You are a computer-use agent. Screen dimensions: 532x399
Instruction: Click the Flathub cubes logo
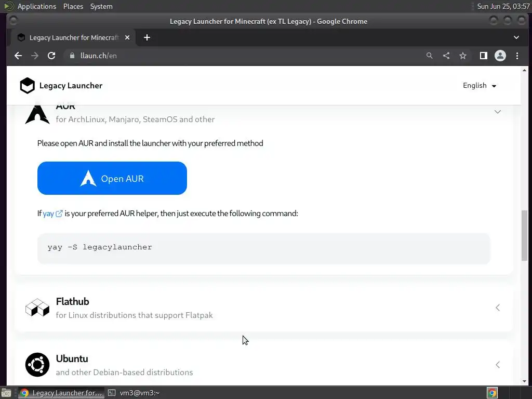(37, 308)
